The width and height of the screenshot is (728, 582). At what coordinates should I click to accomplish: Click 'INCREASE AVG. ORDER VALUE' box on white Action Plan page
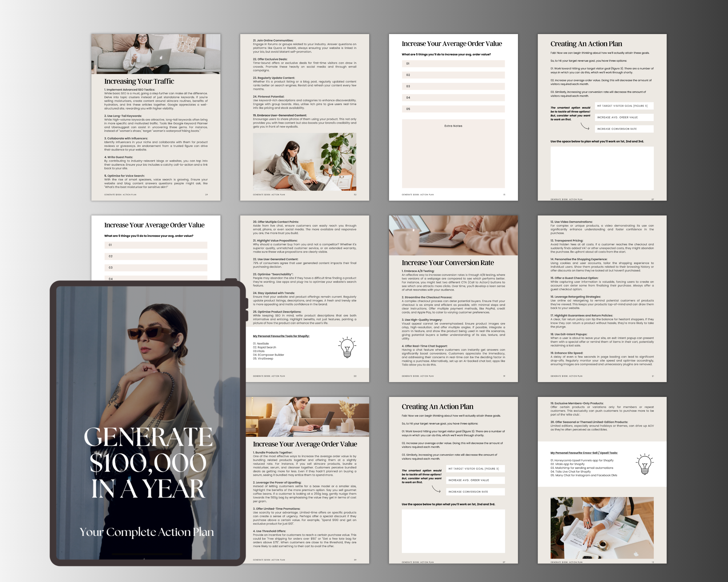pos(476,480)
